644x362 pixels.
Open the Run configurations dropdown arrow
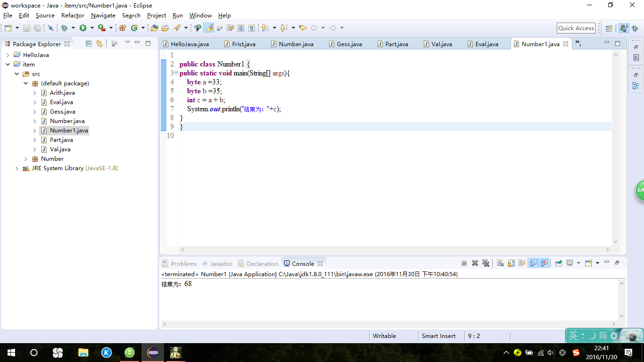pos(92,28)
